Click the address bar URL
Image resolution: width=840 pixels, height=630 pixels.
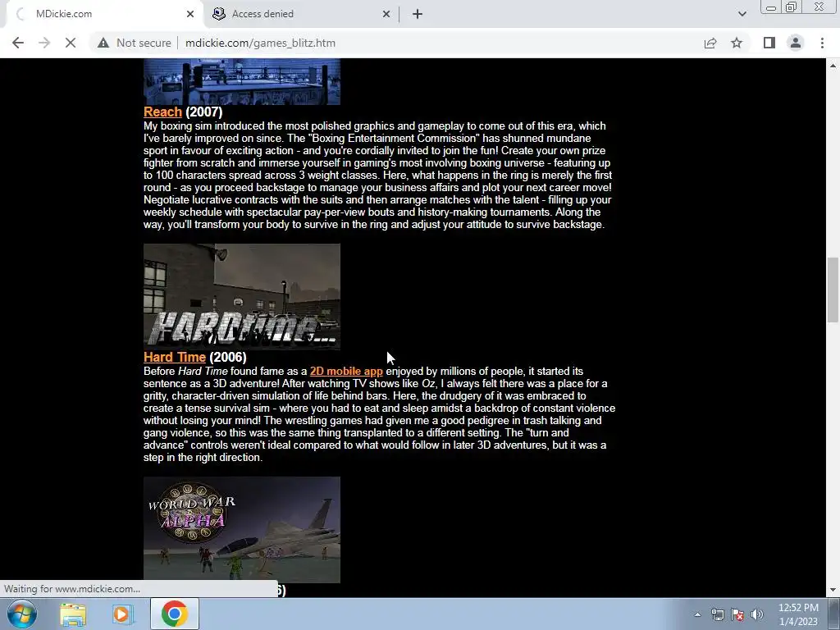point(260,43)
